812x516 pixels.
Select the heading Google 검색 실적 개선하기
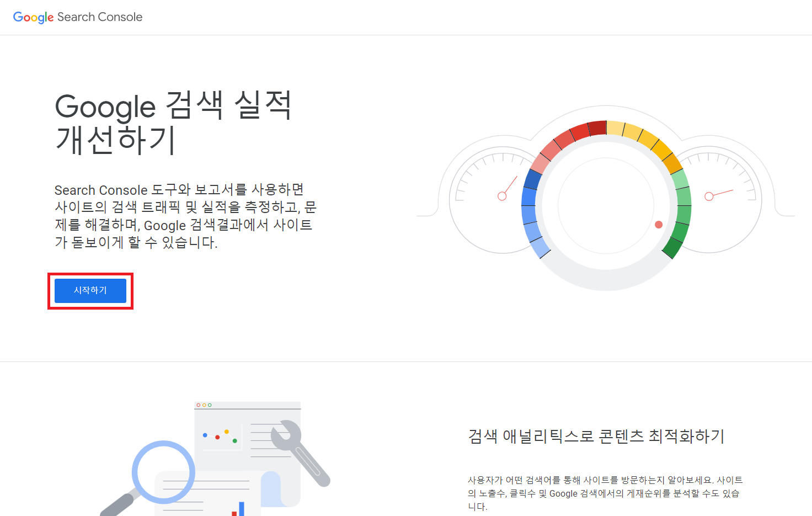[173, 123]
